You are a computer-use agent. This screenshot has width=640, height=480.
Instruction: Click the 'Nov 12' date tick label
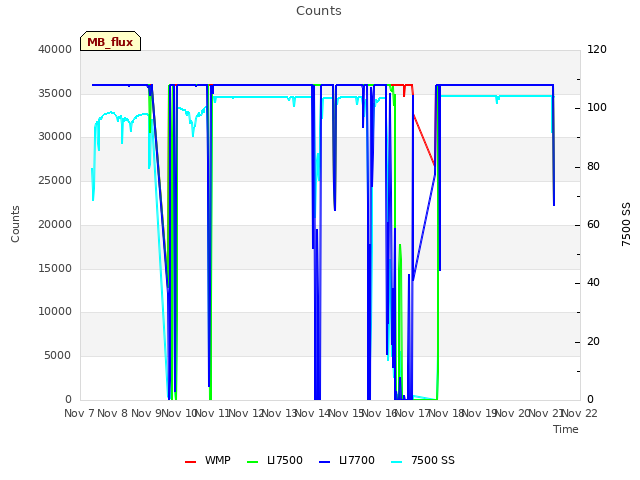[x=247, y=413]
